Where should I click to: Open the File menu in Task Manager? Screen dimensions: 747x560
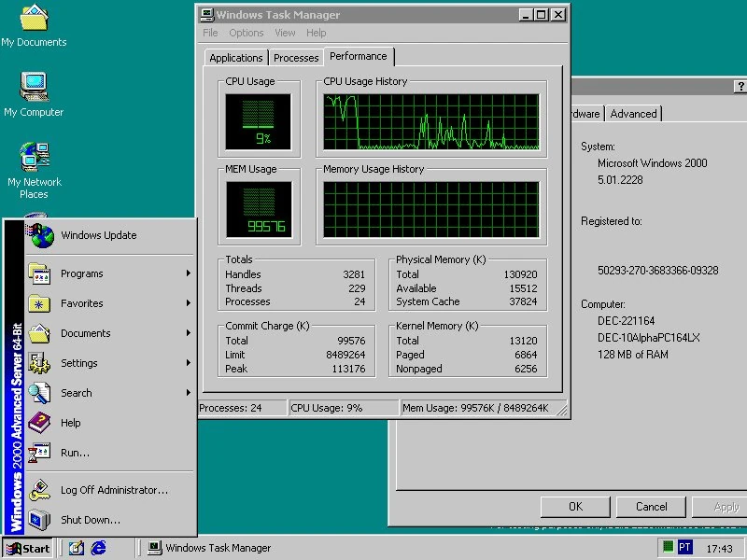(x=210, y=33)
